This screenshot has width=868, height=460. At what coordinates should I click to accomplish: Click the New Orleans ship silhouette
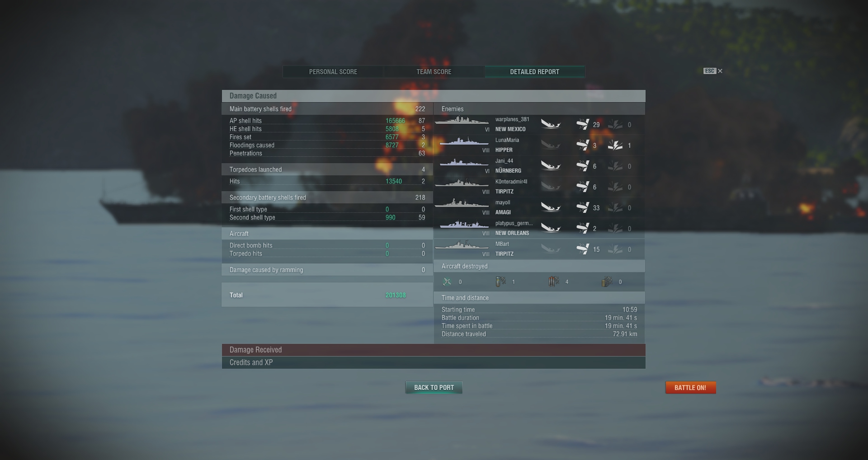pyautogui.click(x=462, y=225)
